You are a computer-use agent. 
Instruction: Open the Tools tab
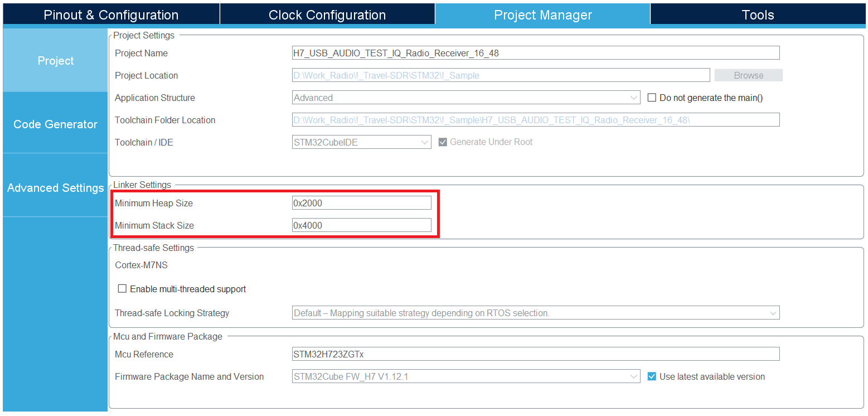(758, 15)
